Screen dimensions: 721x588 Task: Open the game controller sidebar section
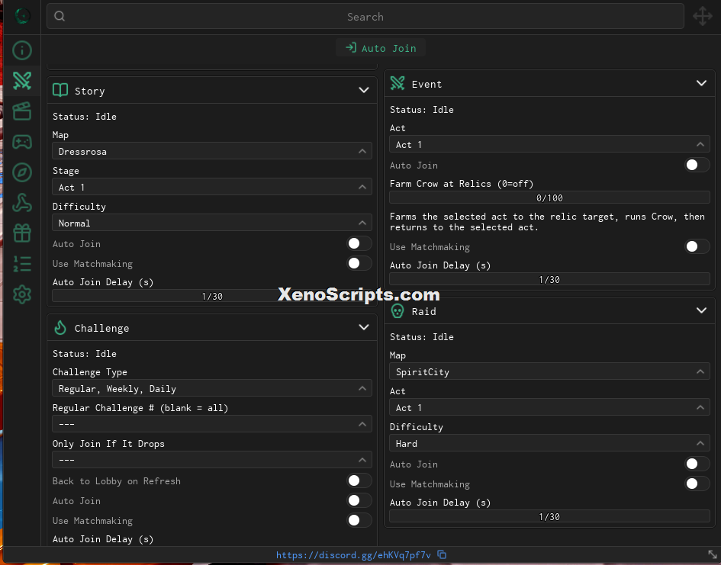[x=21, y=142]
